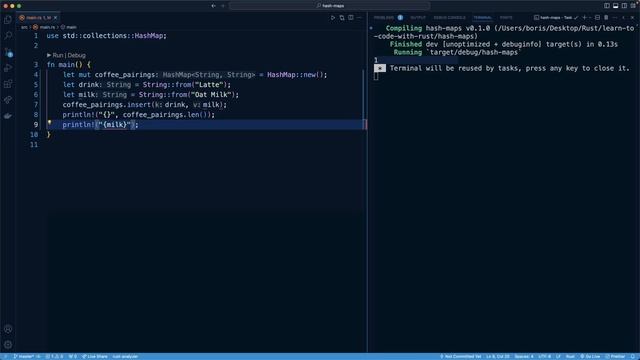Screen dimensions: 640x360
Task: Switch to the Ports tab
Action: (x=506, y=18)
